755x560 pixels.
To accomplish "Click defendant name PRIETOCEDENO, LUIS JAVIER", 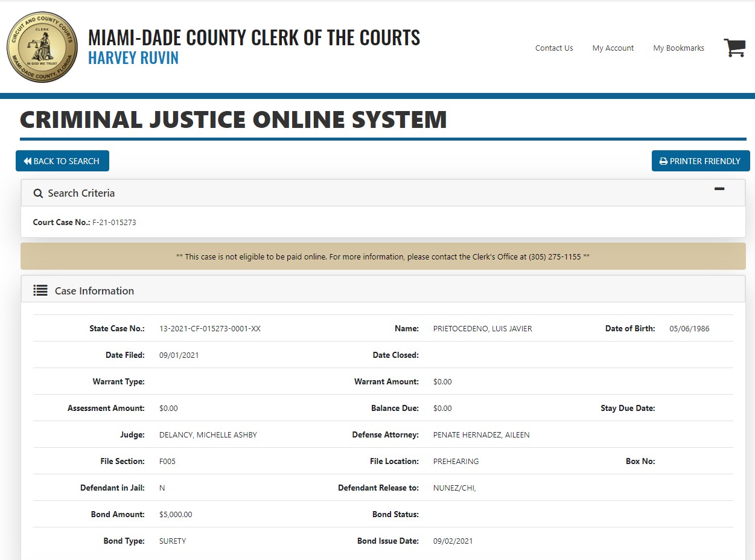I will 482,329.
